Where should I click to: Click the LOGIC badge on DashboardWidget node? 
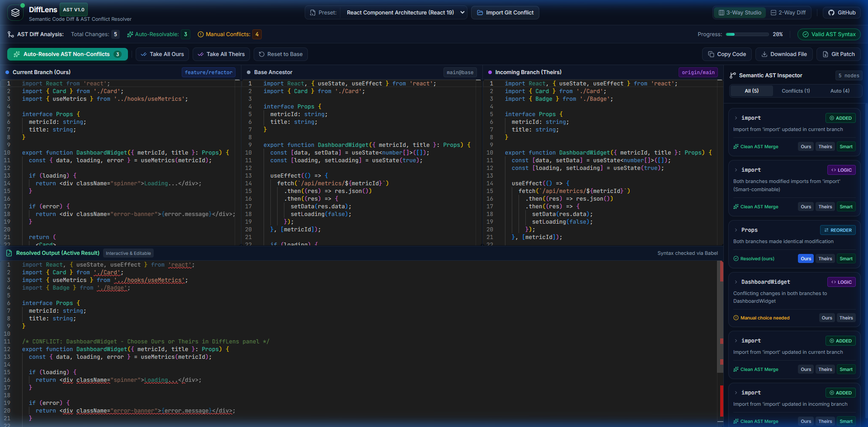click(841, 282)
